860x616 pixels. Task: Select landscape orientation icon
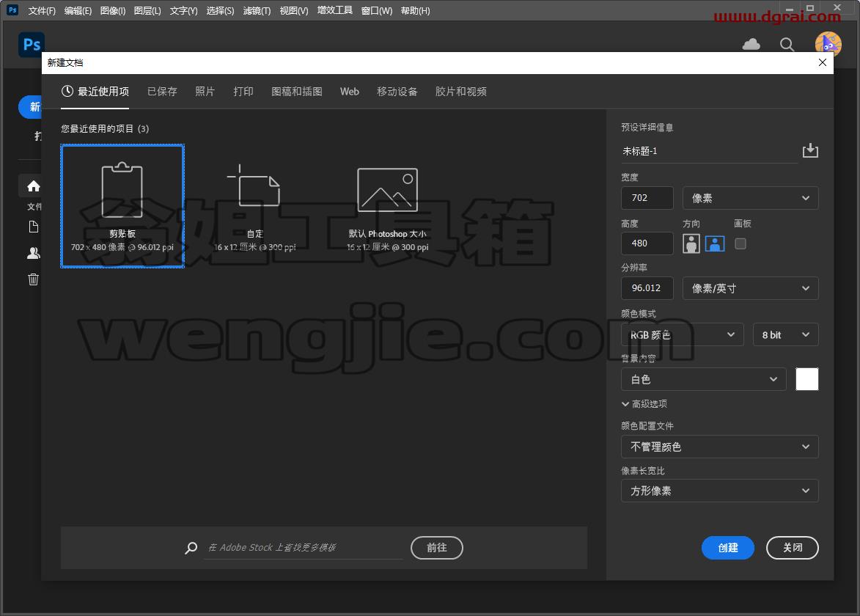pyautogui.click(x=715, y=243)
